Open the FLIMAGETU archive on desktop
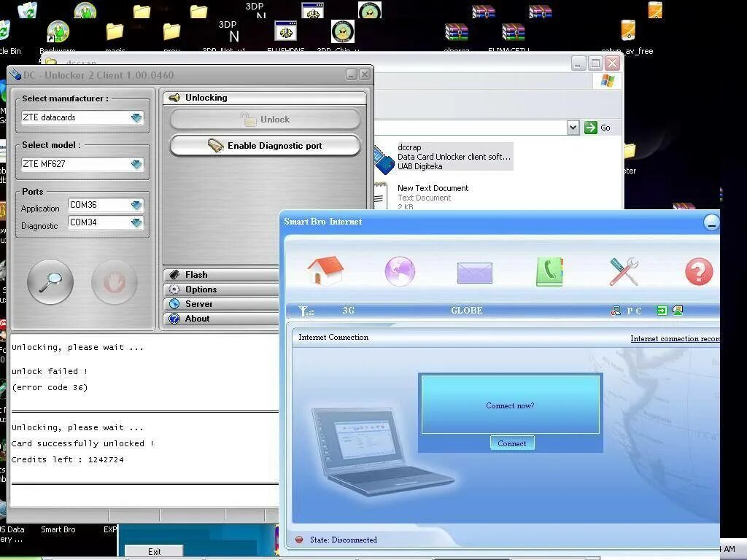 tap(513, 32)
